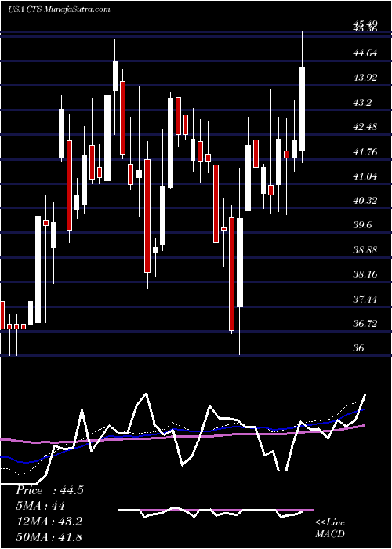Click the 39.6 price axis label
This screenshot has width=392, height=549.
point(362,225)
